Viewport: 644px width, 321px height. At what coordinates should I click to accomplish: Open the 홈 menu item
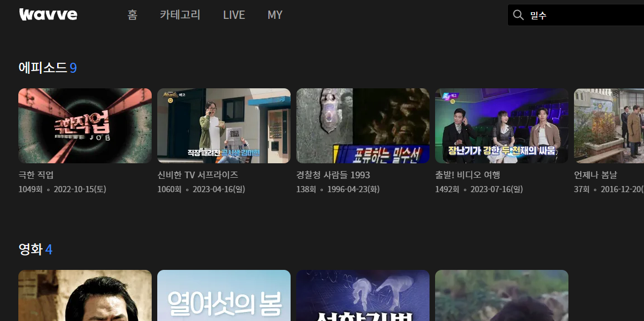click(132, 15)
